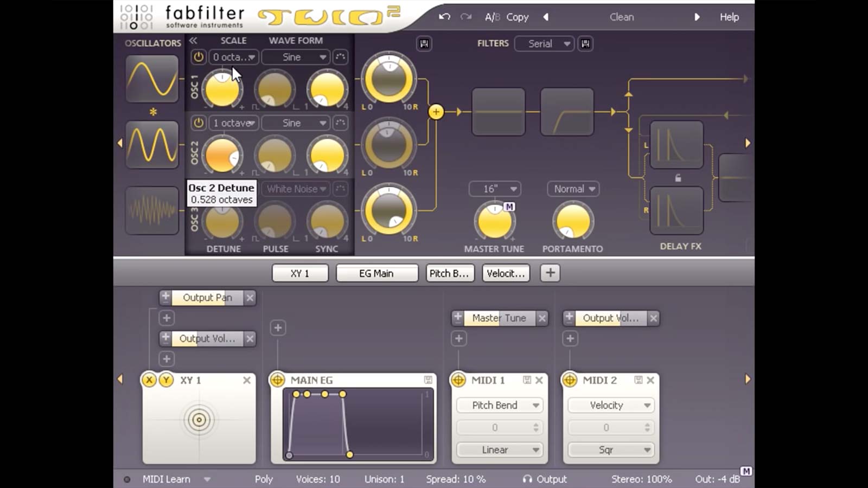868x488 pixels.
Task: Open the Pitch Bend source dropdown in MIDI 1
Action: (499, 405)
